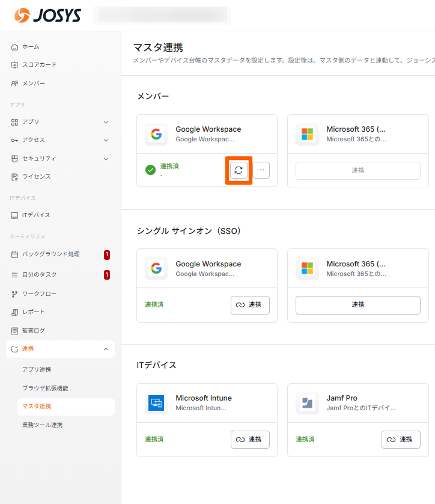This screenshot has width=435, height=504.
Task: Click 連携 button for Microsoft 365 SSO
Action: 357,305
